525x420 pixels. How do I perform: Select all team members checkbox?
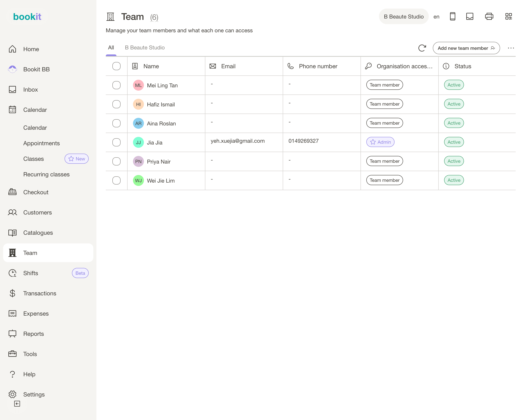116,66
